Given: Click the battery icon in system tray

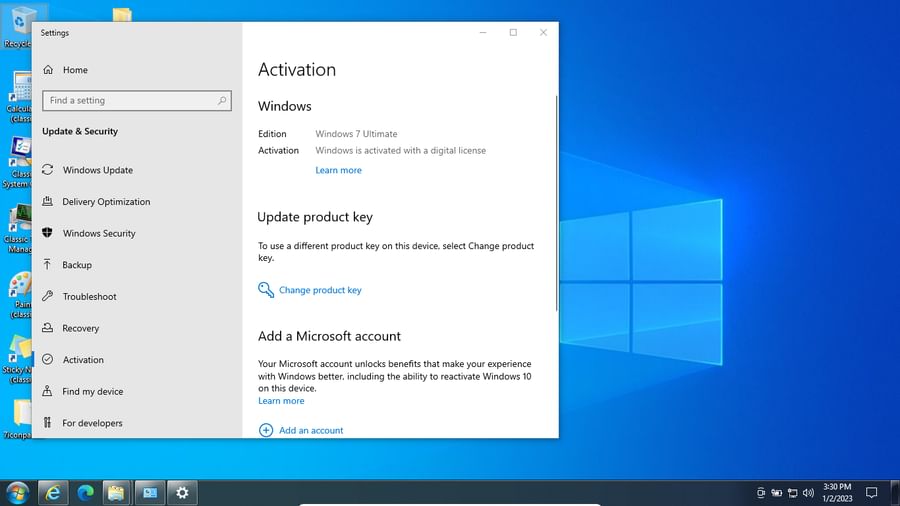Looking at the screenshot, I should tap(777, 493).
